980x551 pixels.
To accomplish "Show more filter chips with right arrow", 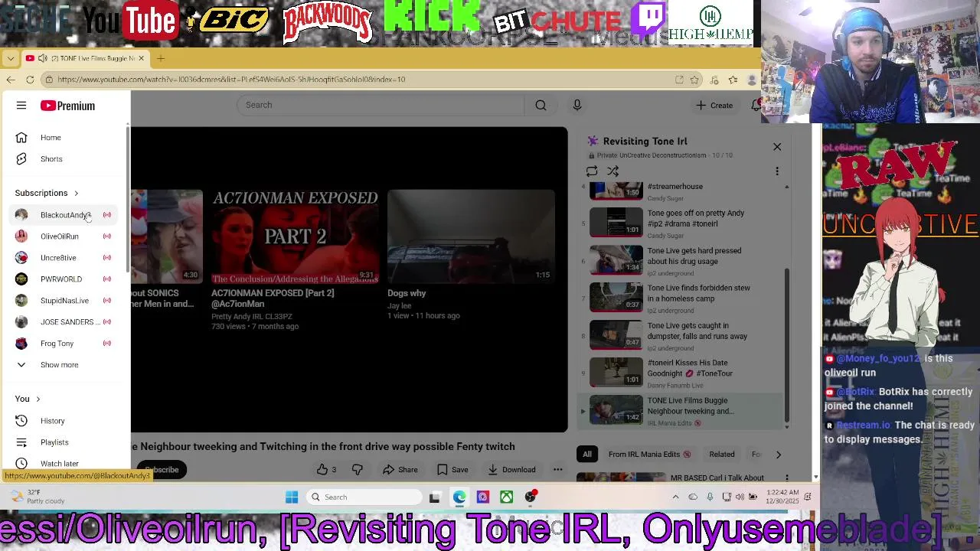I will click(x=779, y=455).
